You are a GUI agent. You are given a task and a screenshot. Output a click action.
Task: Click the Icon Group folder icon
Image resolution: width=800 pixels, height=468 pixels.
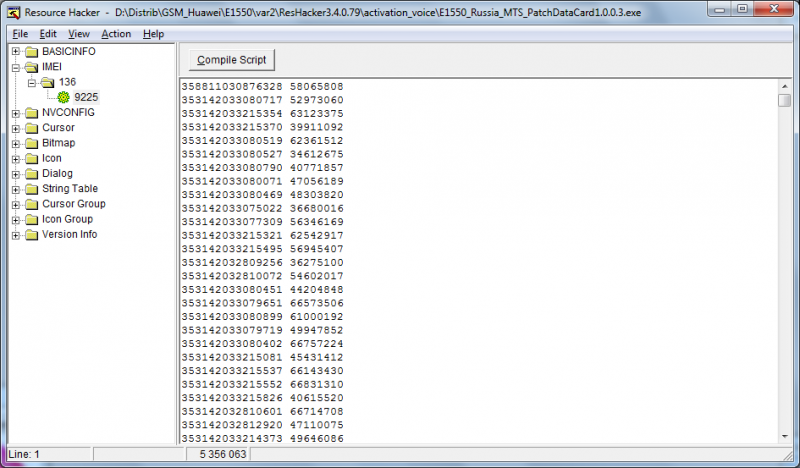32,219
